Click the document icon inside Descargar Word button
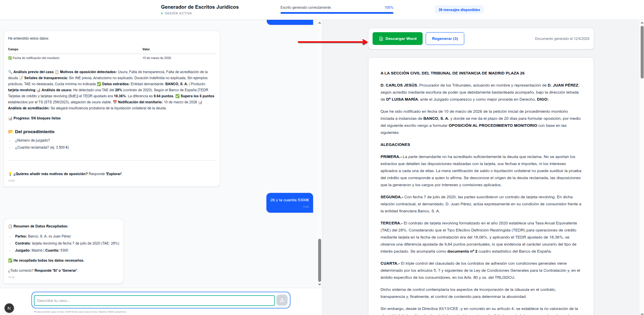The height and width of the screenshot is (315, 644). [x=380, y=38]
